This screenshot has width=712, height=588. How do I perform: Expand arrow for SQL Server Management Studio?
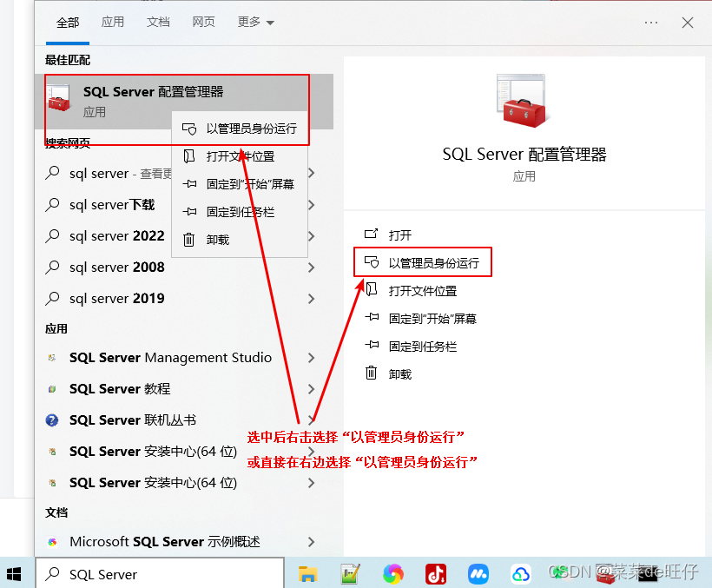pos(311,358)
